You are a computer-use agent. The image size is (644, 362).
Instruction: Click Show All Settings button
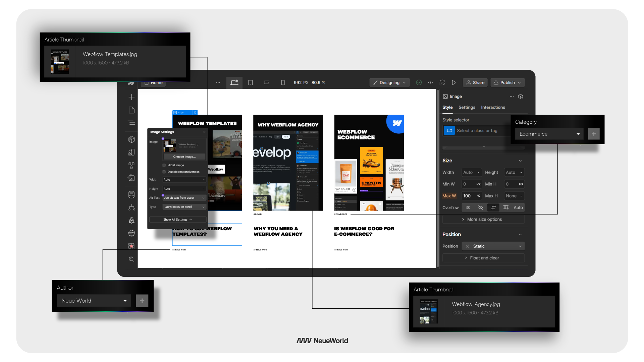[177, 220]
